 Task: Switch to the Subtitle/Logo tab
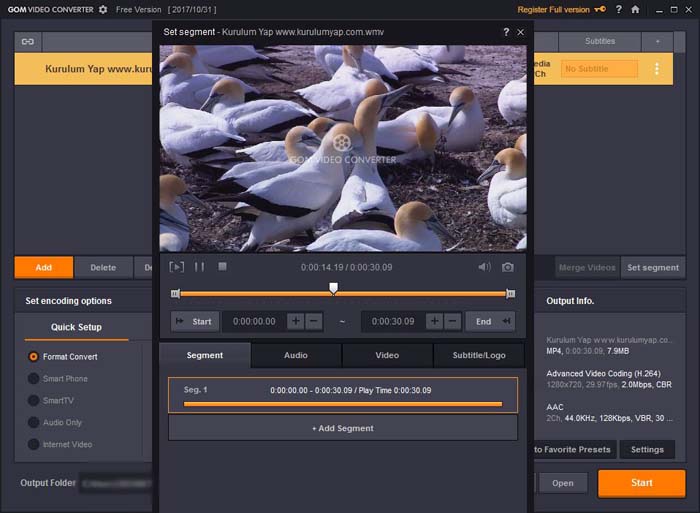(x=479, y=355)
